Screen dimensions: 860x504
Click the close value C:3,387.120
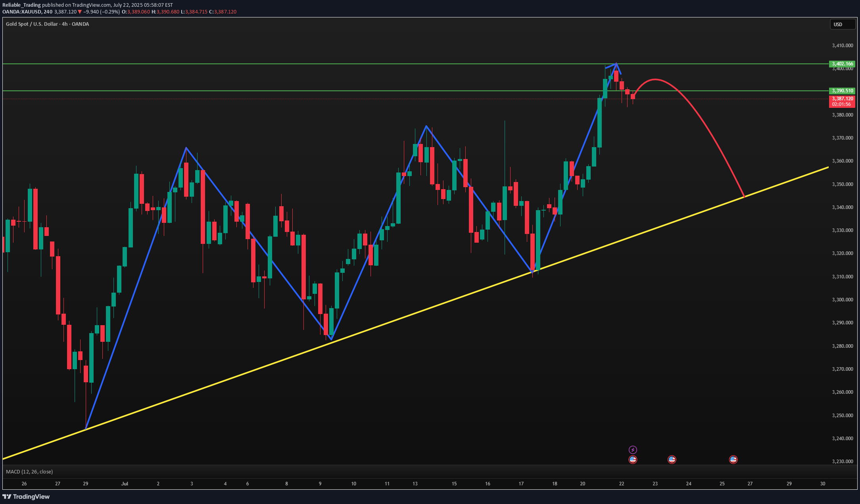[x=223, y=12]
